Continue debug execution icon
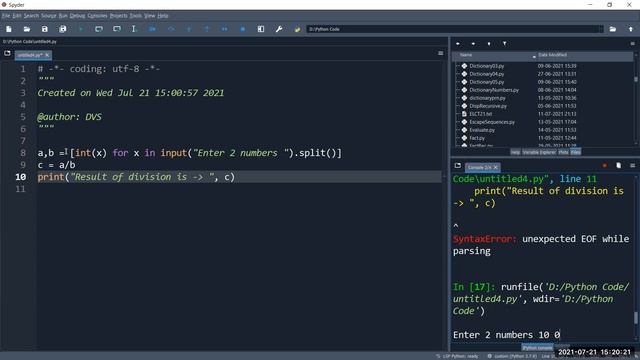 point(224,29)
